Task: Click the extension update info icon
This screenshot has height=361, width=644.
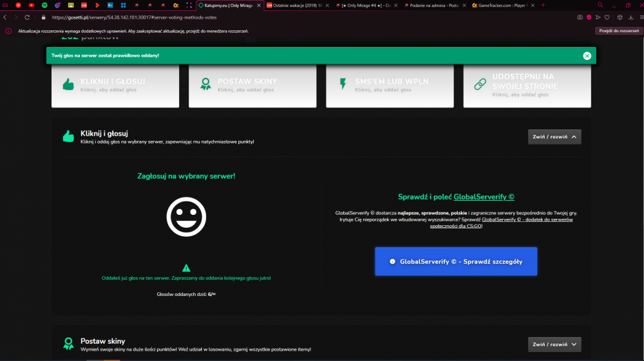Action: pyautogui.click(x=8, y=31)
